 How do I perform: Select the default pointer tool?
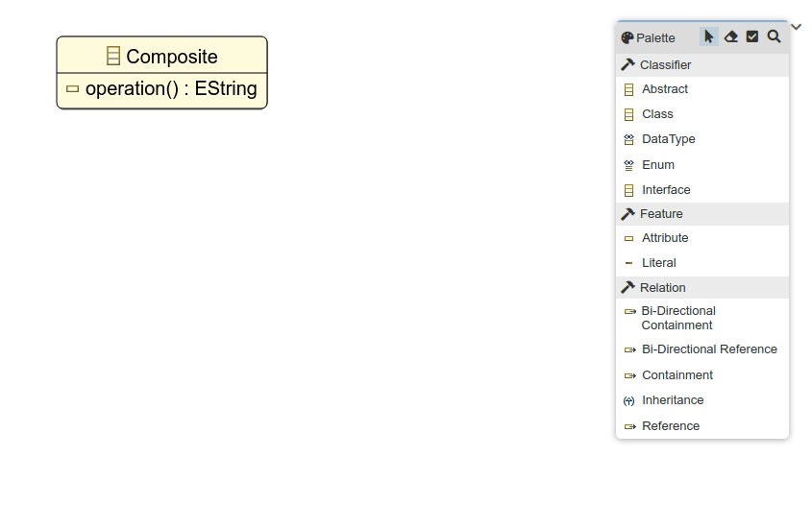[709, 37]
